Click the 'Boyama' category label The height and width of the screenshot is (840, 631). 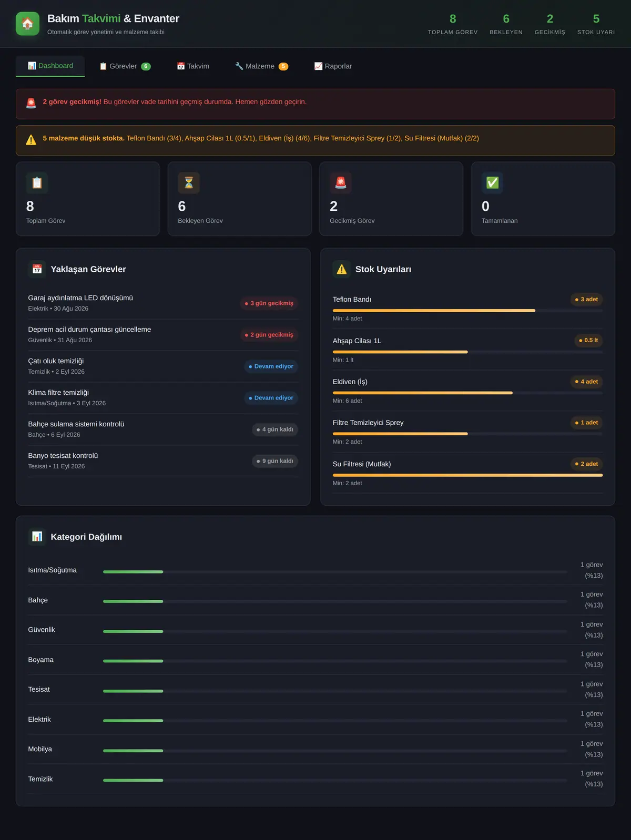pos(41,660)
